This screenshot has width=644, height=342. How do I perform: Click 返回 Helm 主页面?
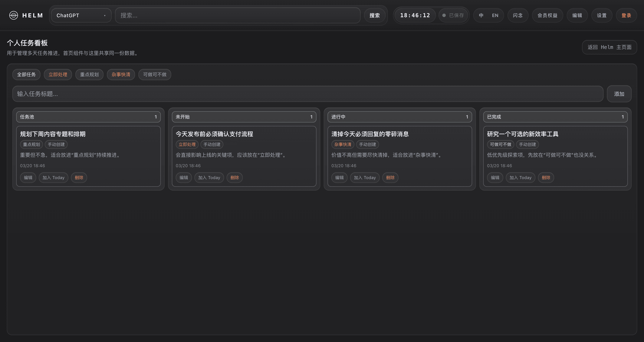click(609, 47)
